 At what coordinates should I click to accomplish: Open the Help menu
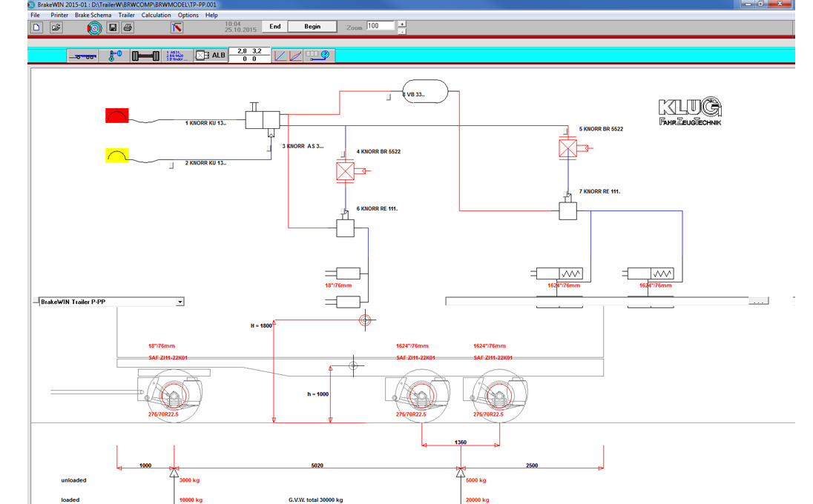tap(211, 15)
